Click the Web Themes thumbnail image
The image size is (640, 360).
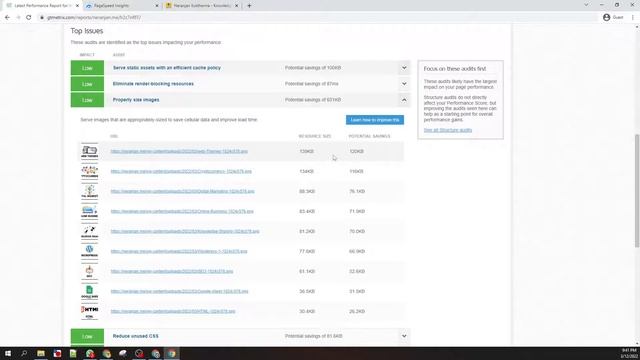pyautogui.click(x=89, y=151)
